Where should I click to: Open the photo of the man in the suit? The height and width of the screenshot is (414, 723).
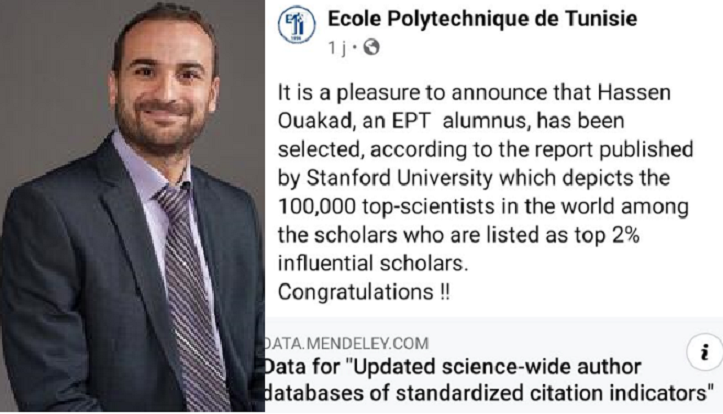tap(131, 207)
